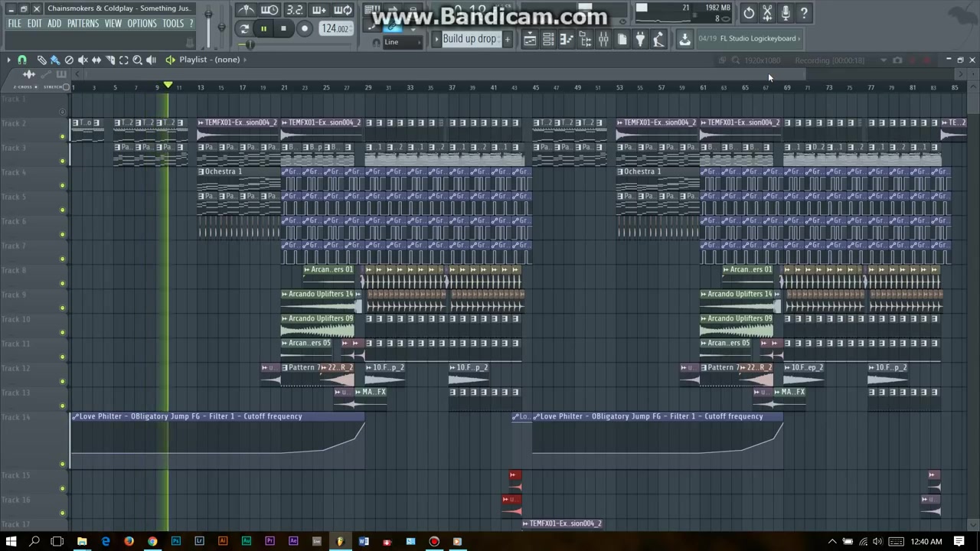Open the Playlist view icon
The width and height of the screenshot is (980, 551).
click(530, 39)
